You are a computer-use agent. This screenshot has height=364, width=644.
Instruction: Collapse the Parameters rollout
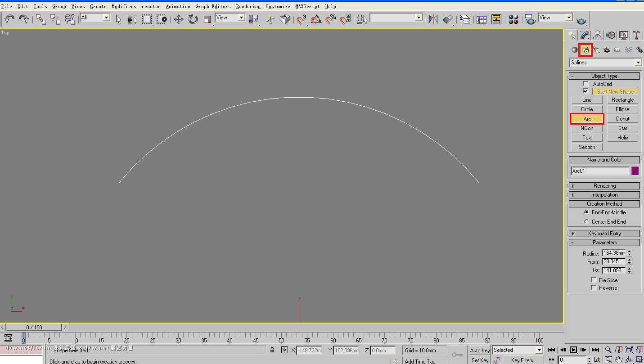[604, 243]
